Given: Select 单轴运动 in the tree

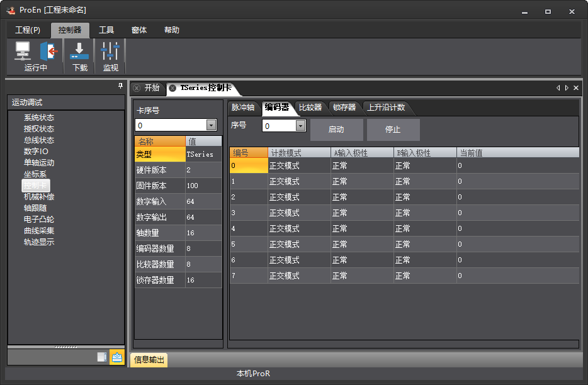Looking at the screenshot, I should pos(39,163).
